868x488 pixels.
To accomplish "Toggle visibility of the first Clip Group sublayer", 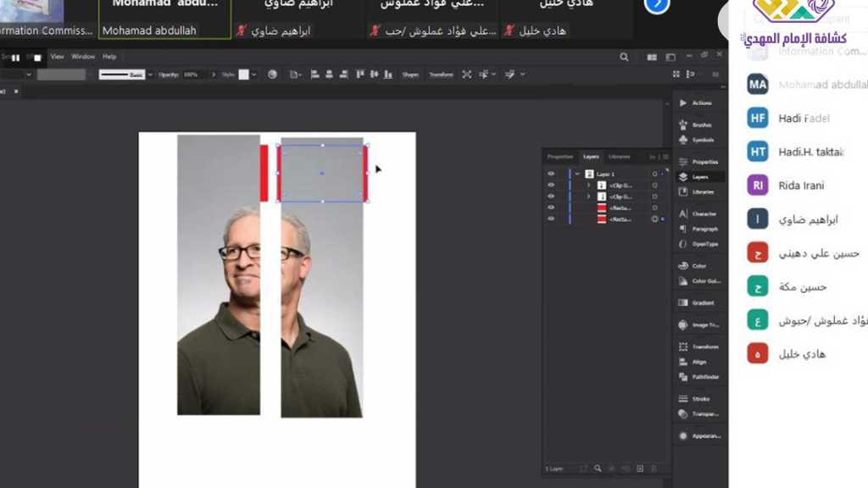I will [x=551, y=185].
